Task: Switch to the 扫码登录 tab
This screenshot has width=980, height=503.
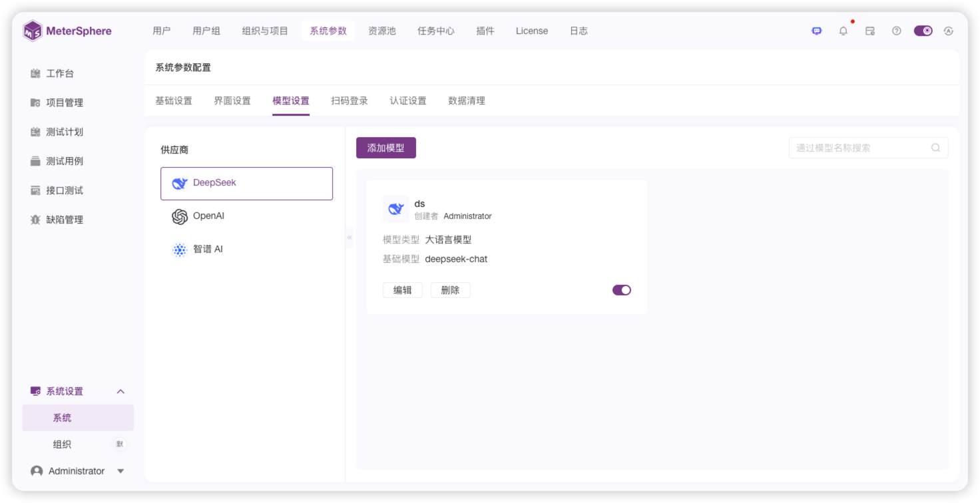Action: [350, 101]
